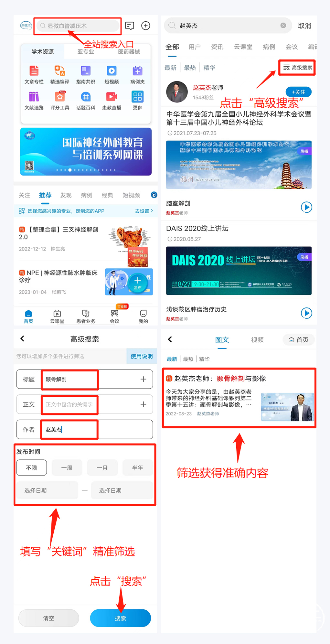Open the 病例夹 case folder icon

[137, 71]
